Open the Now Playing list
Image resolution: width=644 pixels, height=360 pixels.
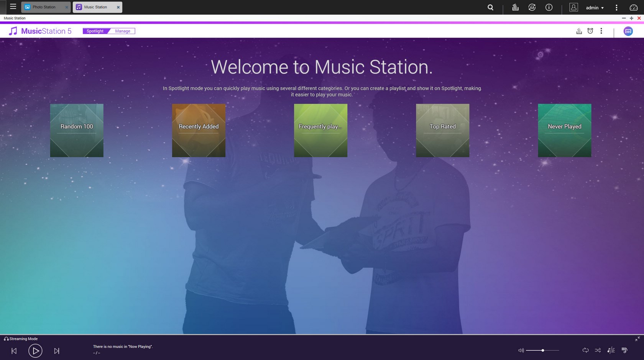624,350
